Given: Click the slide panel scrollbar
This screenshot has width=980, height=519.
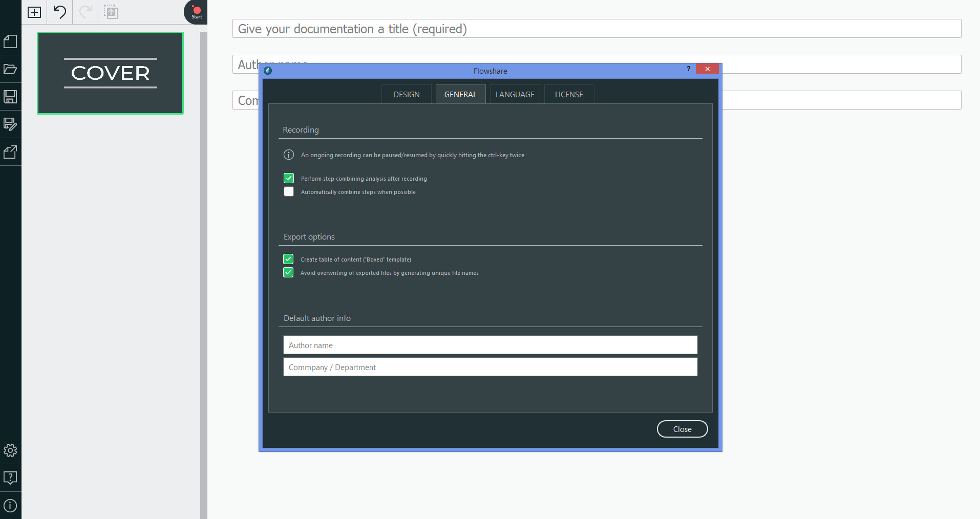Looking at the screenshot, I should (x=204, y=275).
